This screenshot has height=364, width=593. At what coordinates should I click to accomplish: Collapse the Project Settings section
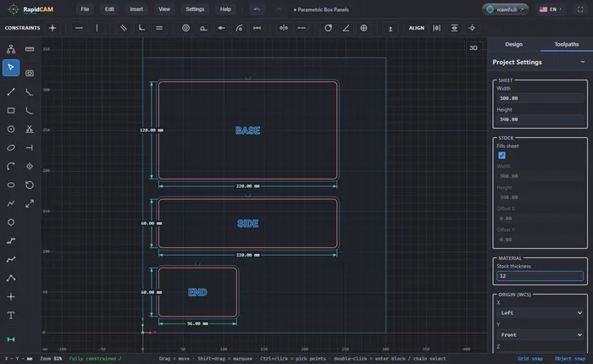pos(583,62)
